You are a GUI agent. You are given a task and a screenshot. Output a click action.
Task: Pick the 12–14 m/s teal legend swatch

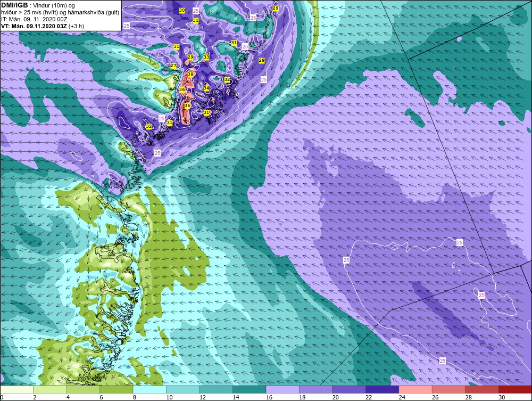pyautogui.click(x=216, y=389)
